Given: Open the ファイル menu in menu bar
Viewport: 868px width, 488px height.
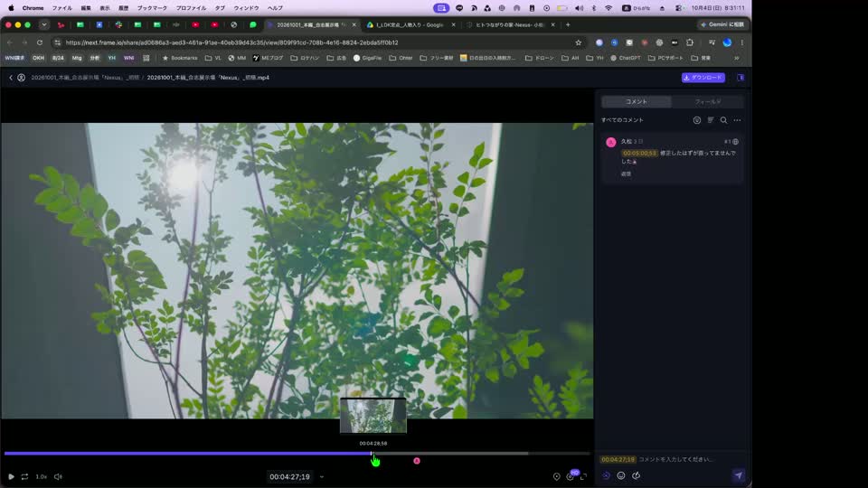Looking at the screenshot, I should (x=62, y=8).
